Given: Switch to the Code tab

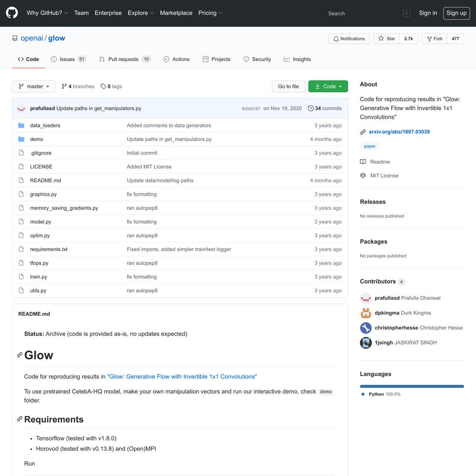Looking at the screenshot, I should pos(28,59).
